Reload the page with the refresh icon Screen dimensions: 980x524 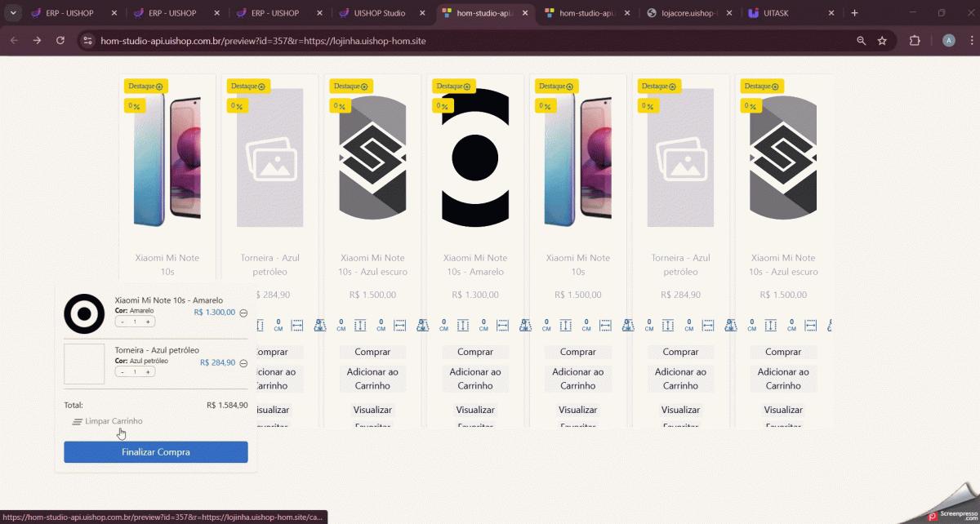point(60,41)
